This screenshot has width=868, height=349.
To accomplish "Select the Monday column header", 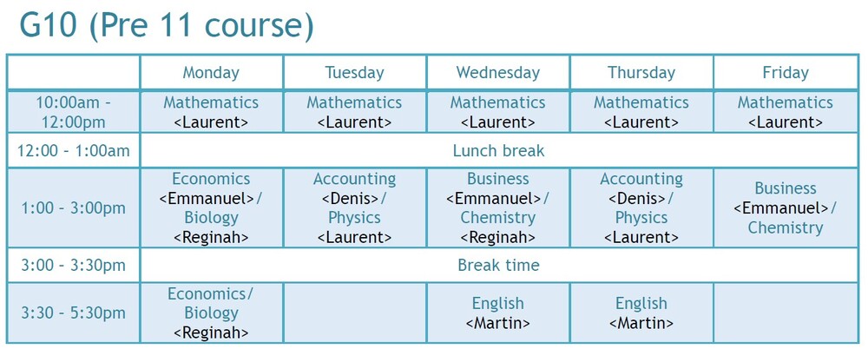I will (x=211, y=73).
